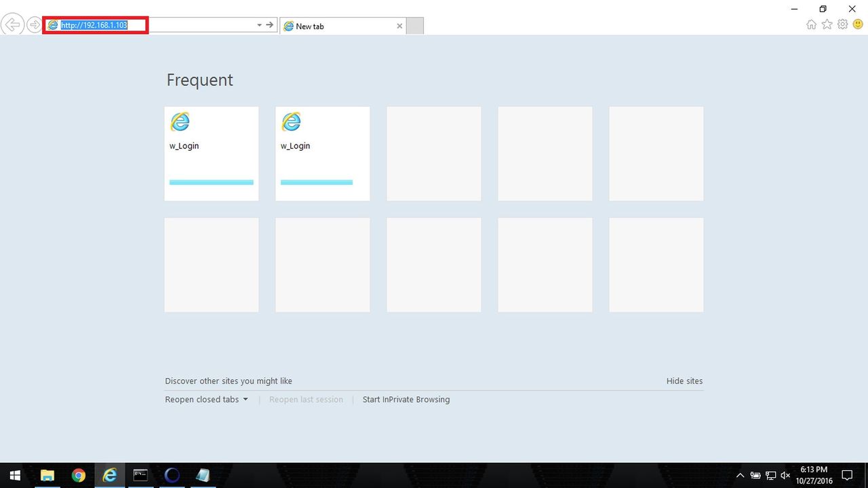The image size is (868, 488).
Task: Show hidden system tray icons
Action: pyautogui.click(x=739, y=475)
